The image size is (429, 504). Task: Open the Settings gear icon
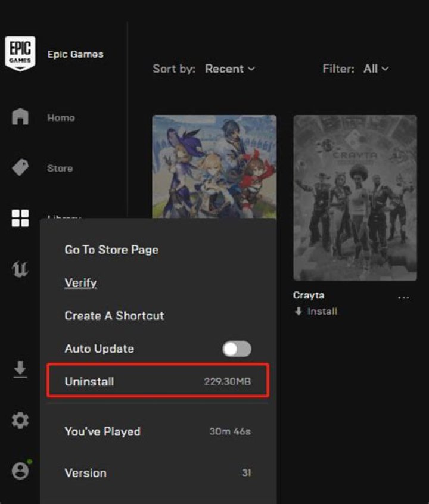coord(20,421)
